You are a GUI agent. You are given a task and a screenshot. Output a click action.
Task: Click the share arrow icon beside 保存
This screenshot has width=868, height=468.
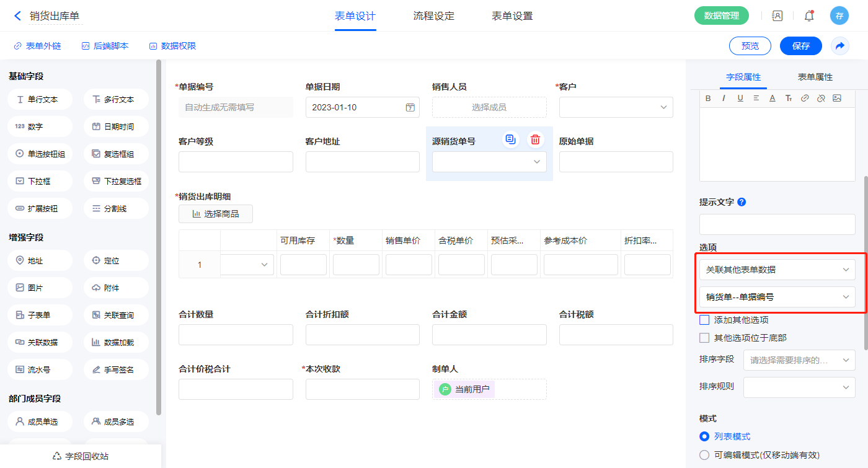click(839, 46)
